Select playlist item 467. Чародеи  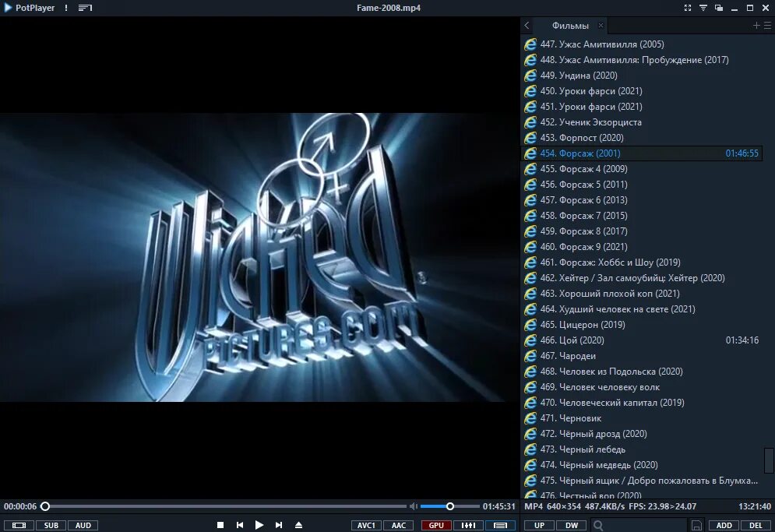click(x=642, y=355)
